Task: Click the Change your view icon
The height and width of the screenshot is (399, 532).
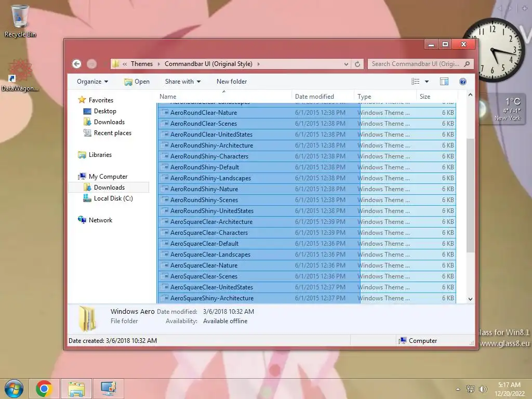Action: [x=415, y=82]
